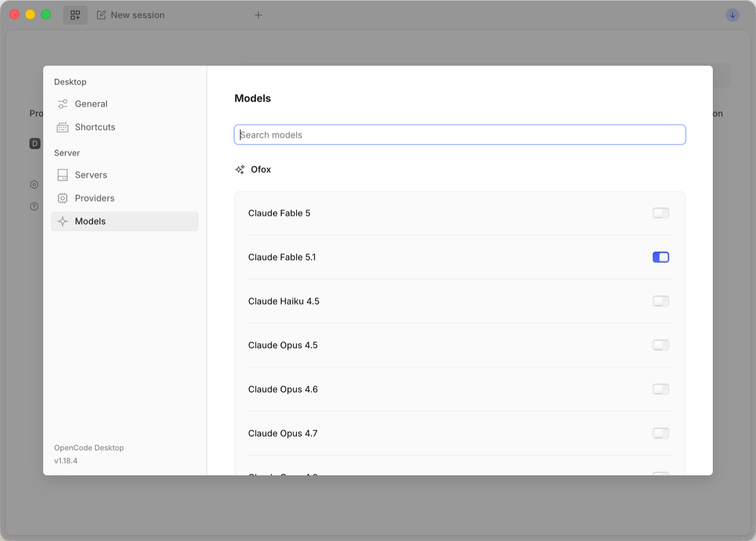This screenshot has width=756, height=541.
Task: Click the Servers icon in sidebar
Action: point(63,175)
